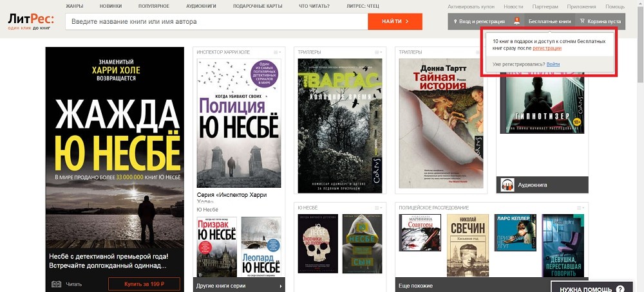Open the Партнерам link
This screenshot has height=292, width=644.
(545, 7)
